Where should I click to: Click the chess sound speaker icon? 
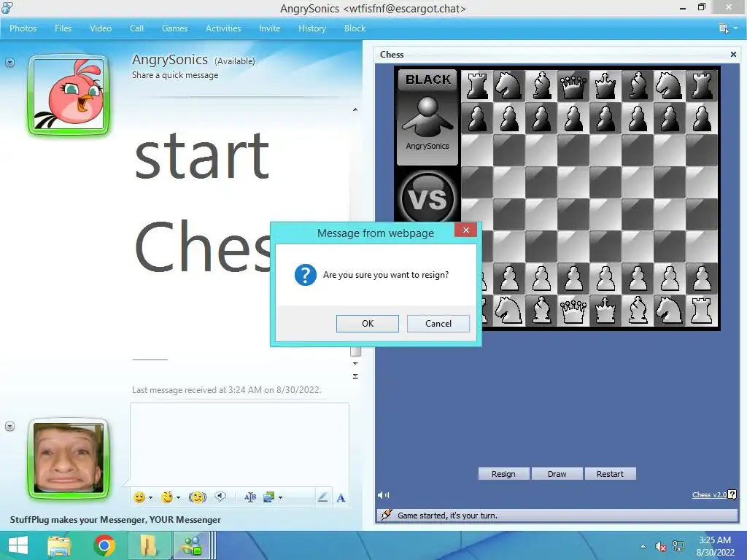tap(384, 495)
